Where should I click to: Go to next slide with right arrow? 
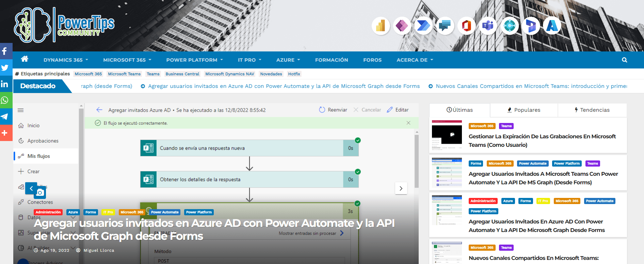point(401,188)
